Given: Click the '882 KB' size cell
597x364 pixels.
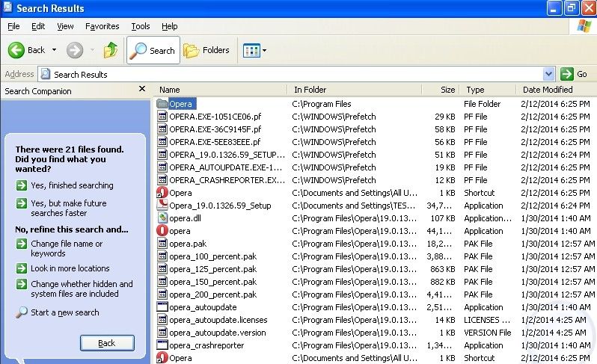Looking at the screenshot, I should tap(442, 282).
